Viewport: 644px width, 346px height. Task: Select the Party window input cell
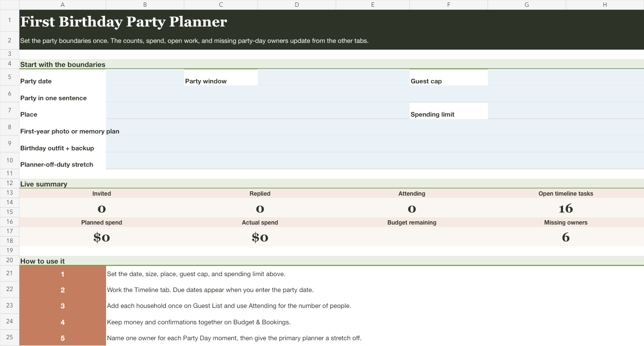[x=334, y=77]
